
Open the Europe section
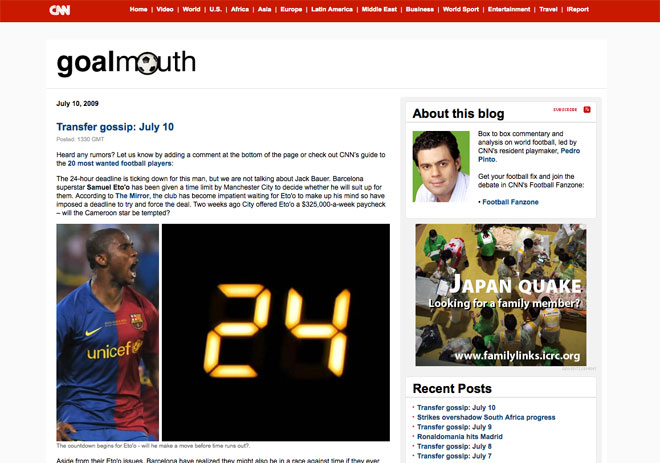click(291, 9)
